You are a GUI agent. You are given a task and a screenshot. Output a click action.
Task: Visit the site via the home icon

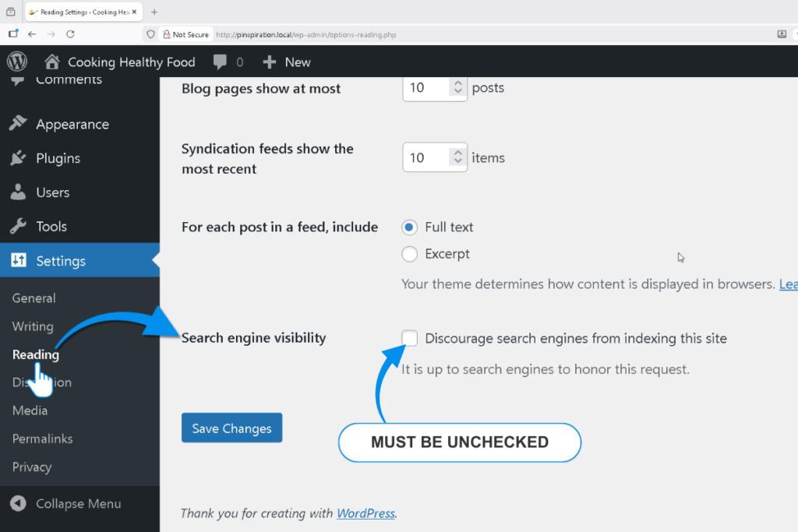51,61
